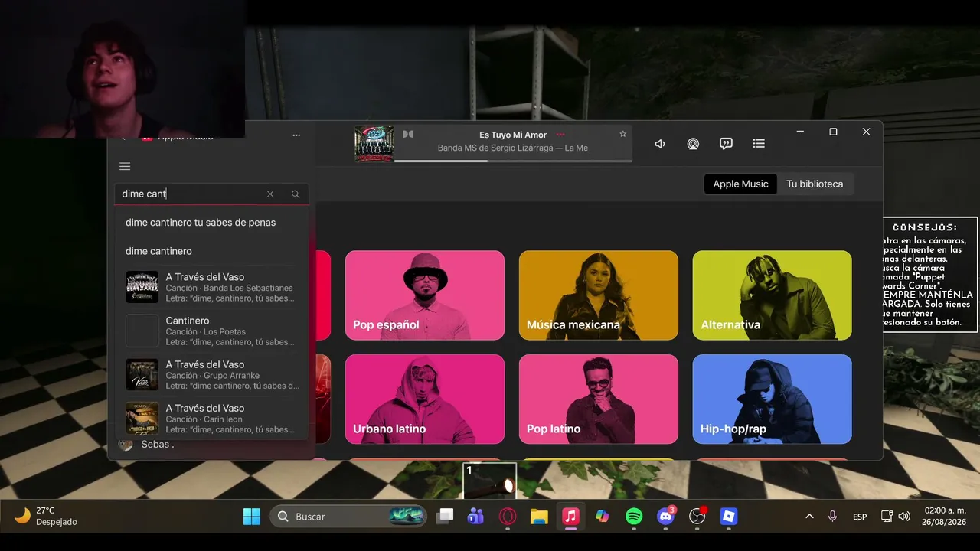This screenshot has height=551, width=980.
Task: Show hidden system tray icons
Action: (x=809, y=517)
